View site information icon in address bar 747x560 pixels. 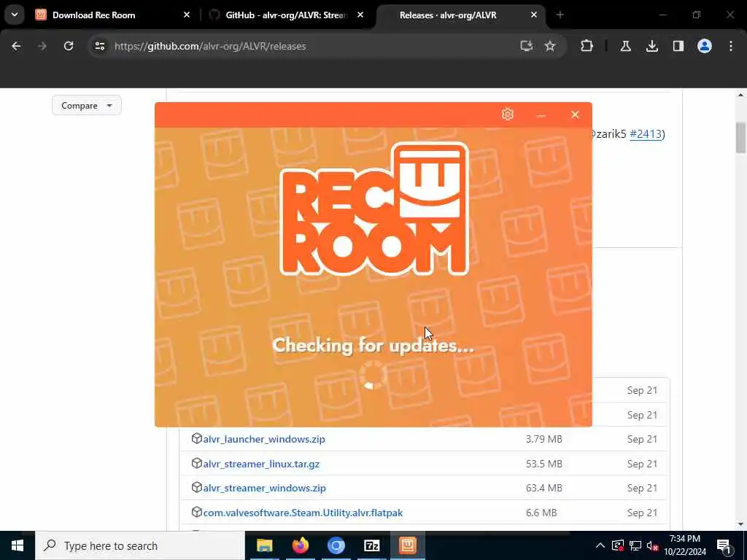click(x=99, y=46)
